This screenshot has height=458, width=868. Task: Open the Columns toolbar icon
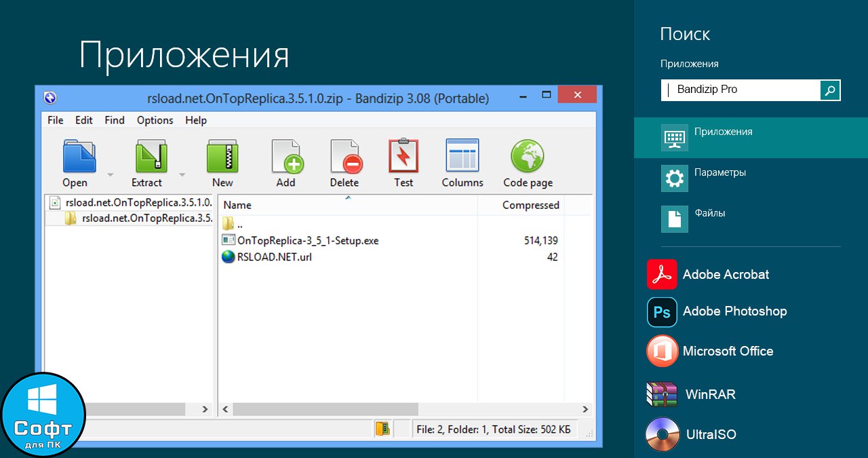click(462, 155)
